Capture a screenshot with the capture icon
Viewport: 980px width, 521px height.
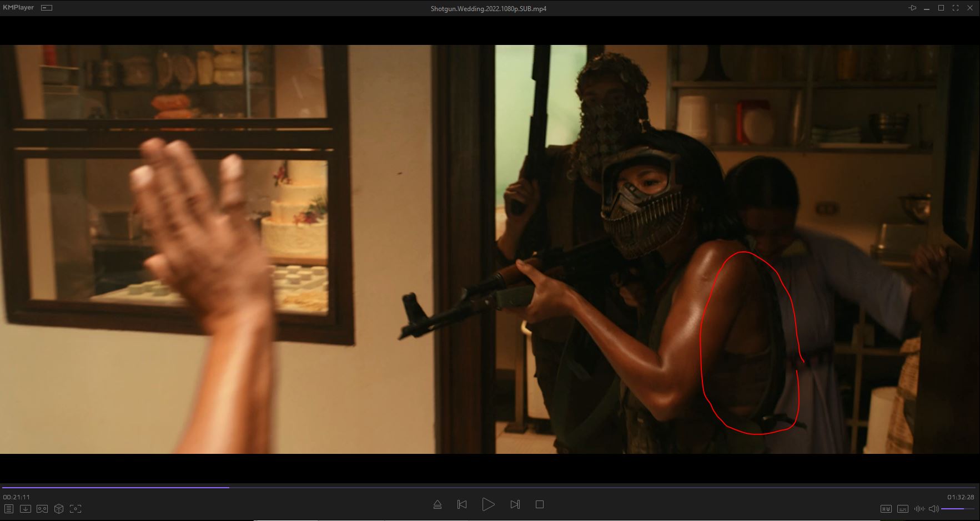click(76, 509)
